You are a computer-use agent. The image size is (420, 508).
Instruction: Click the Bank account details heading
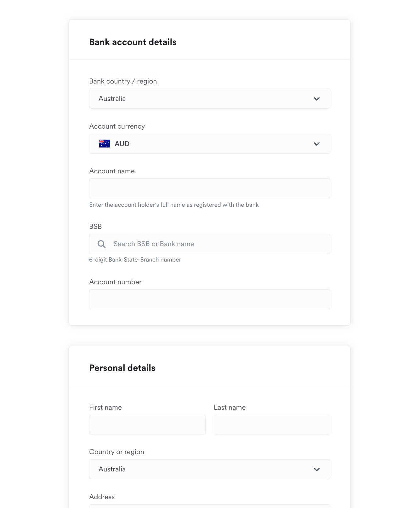(x=133, y=42)
